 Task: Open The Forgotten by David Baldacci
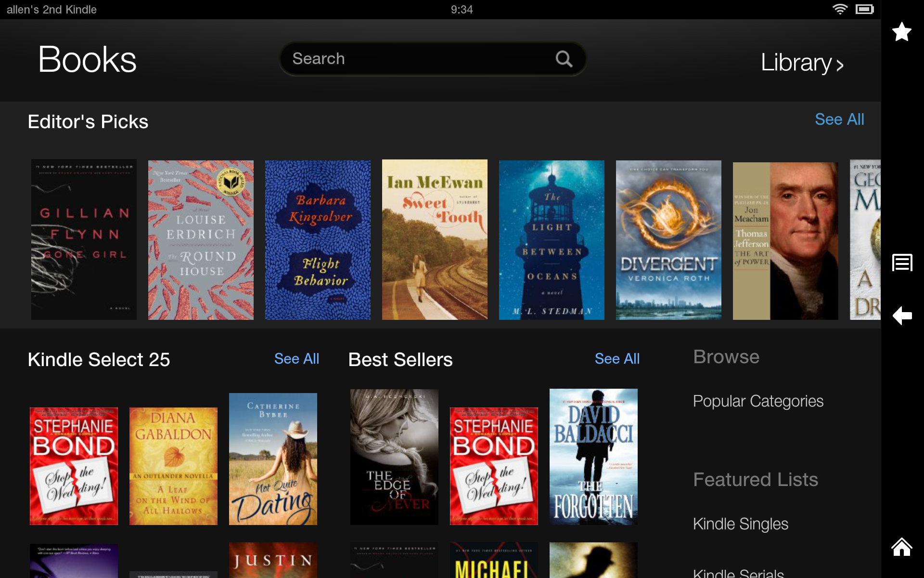(x=593, y=457)
